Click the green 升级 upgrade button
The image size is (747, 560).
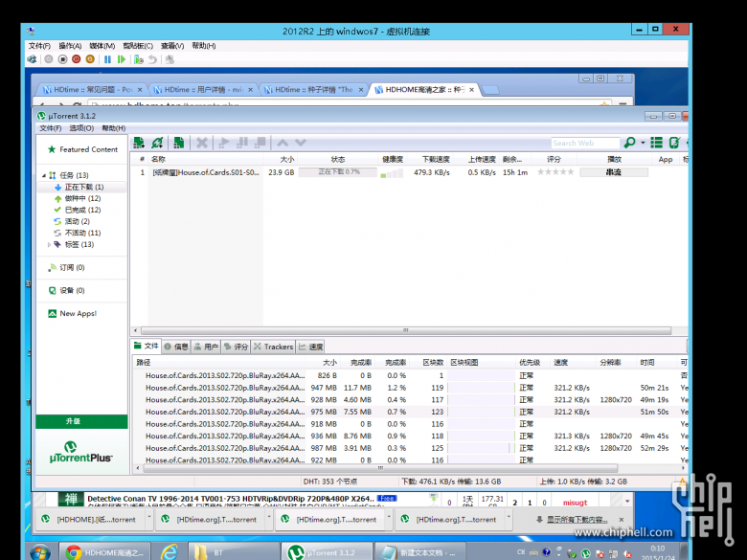82,421
